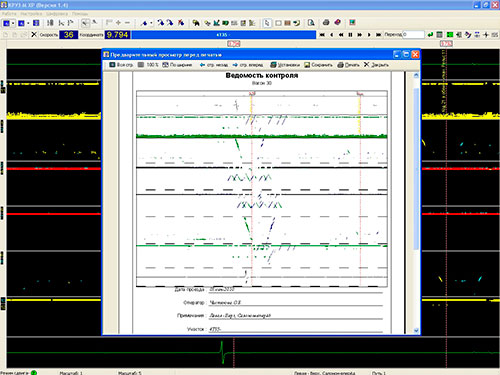
Task: Click 'Дата проезда' field value in report
Action: pos(222,289)
